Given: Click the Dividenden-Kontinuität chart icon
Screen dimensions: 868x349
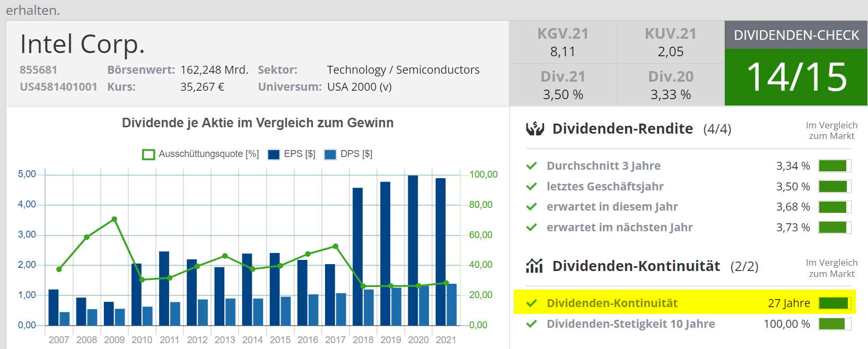Looking at the screenshot, I should [x=534, y=265].
